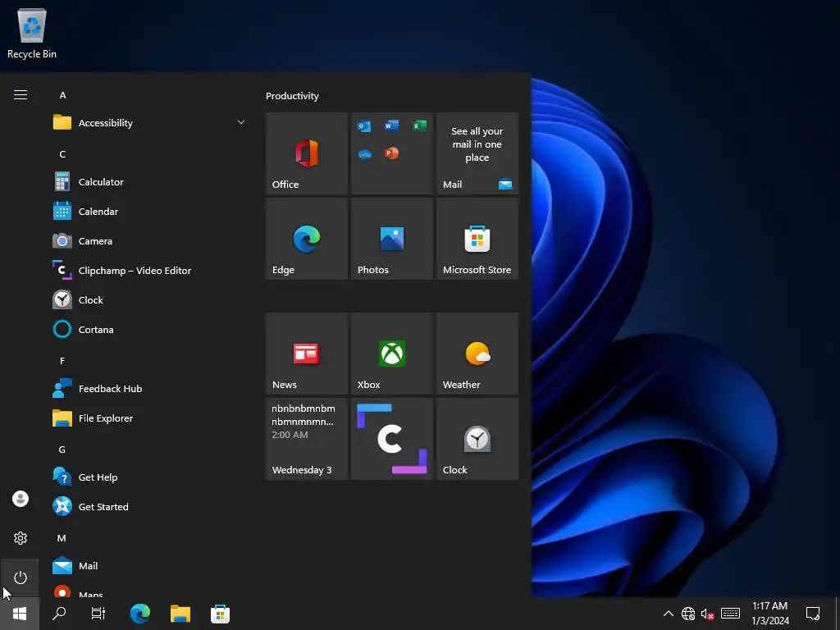Open Calendar in the app list
The image size is (840, 630).
pos(150,212)
